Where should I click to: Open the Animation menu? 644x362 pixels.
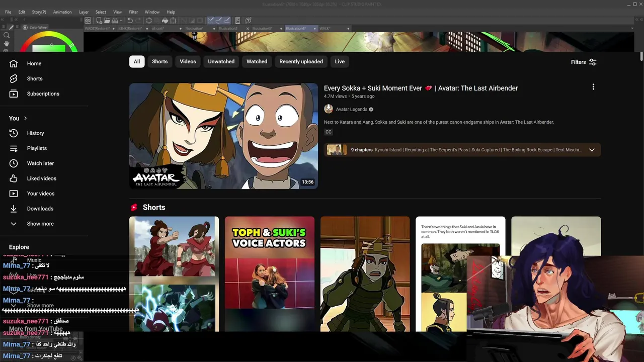[62, 12]
